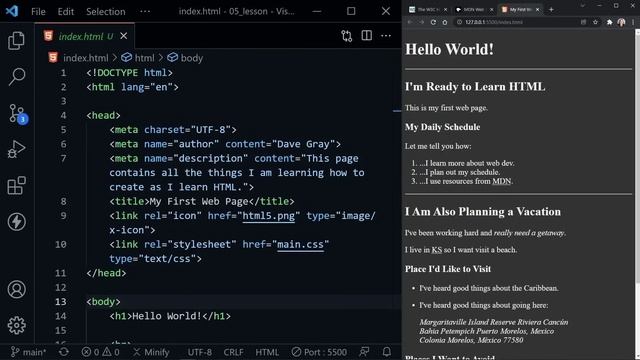Open the Accounts menu icon
This screenshot has width=640, height=360.
16,289
